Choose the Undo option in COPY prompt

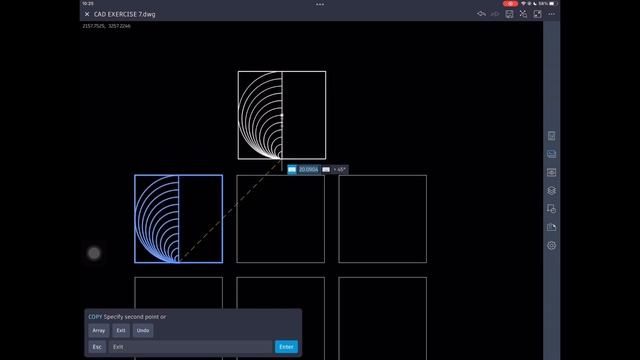point(143,330)
